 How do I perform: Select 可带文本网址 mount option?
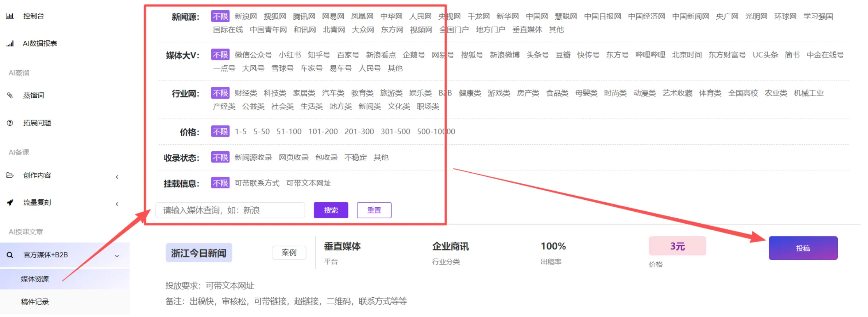pyautogui.click(x=308, y=183)
